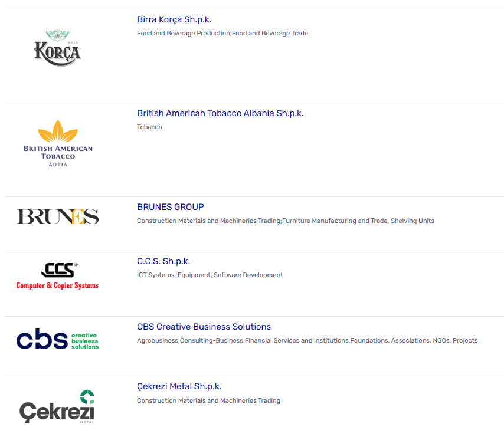Click the CCS Computer & Copier Systems logo
504x437 pixels.
click(57, 276)
